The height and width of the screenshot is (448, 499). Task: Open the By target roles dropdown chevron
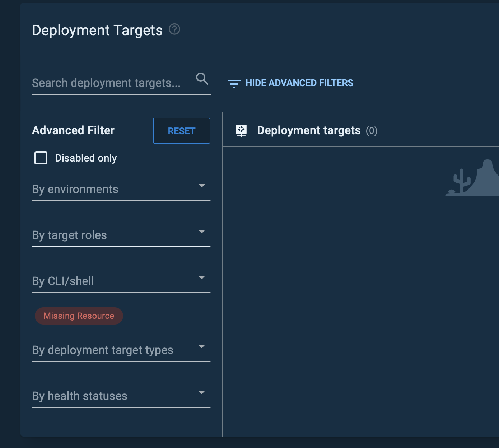(202, 232)
